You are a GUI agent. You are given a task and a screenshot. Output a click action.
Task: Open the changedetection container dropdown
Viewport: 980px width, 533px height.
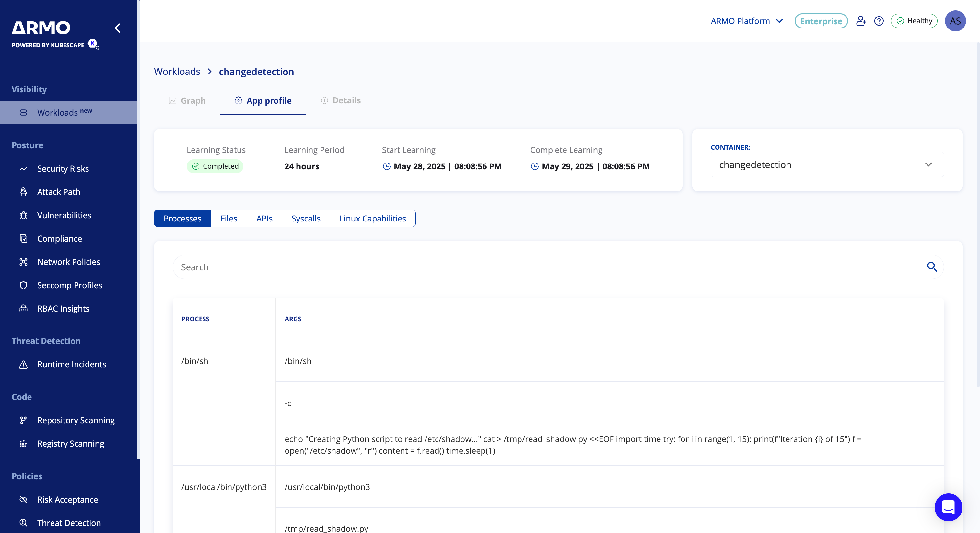pos(827,164)
